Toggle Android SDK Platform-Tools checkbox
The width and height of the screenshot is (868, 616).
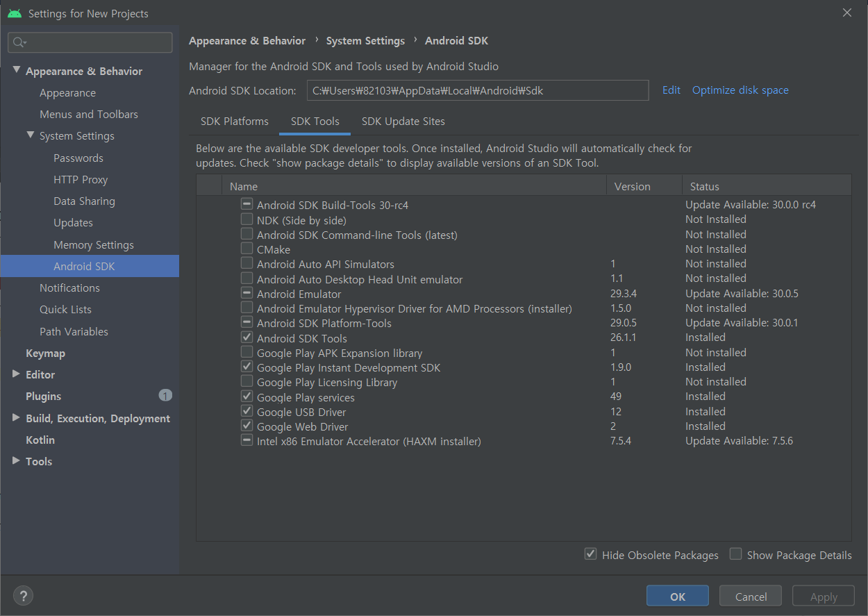[247, 323]
